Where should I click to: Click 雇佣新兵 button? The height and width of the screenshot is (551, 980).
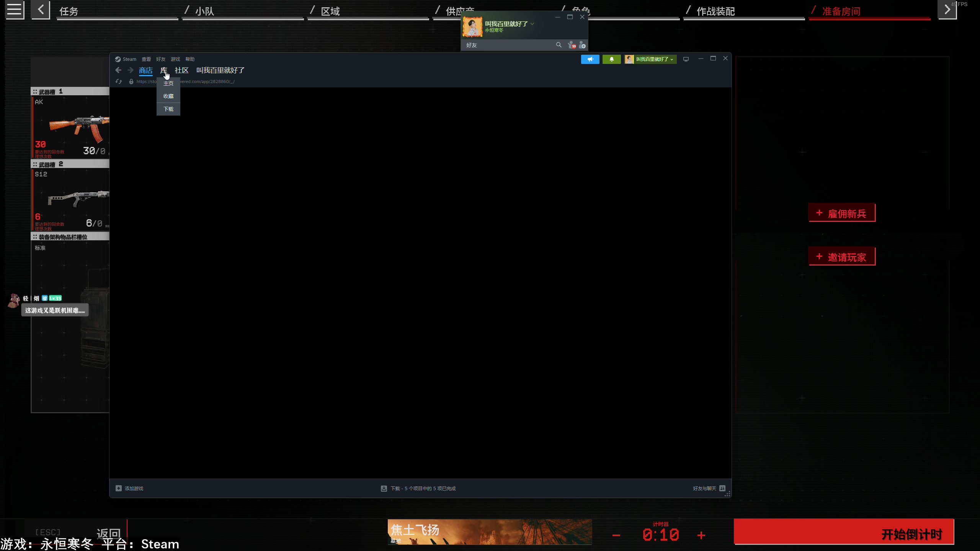pos(842,213)
